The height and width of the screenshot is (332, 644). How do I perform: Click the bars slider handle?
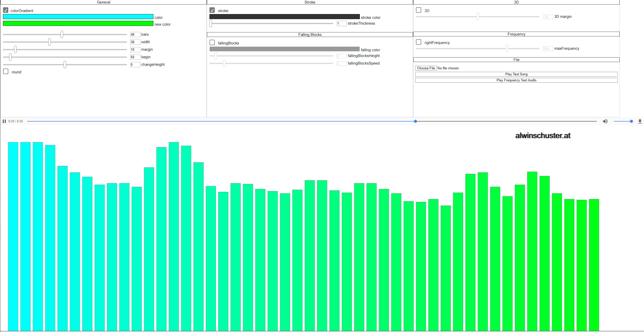tap(62, 34)
